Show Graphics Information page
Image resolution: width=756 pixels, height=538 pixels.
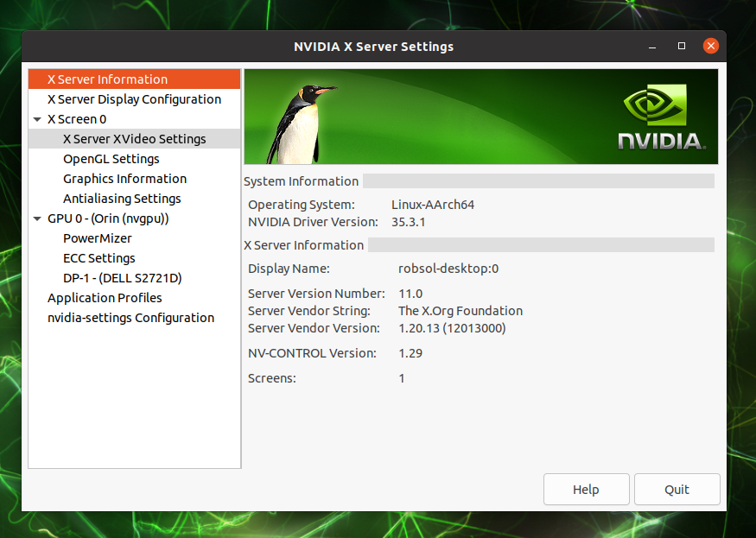point(124,179)
